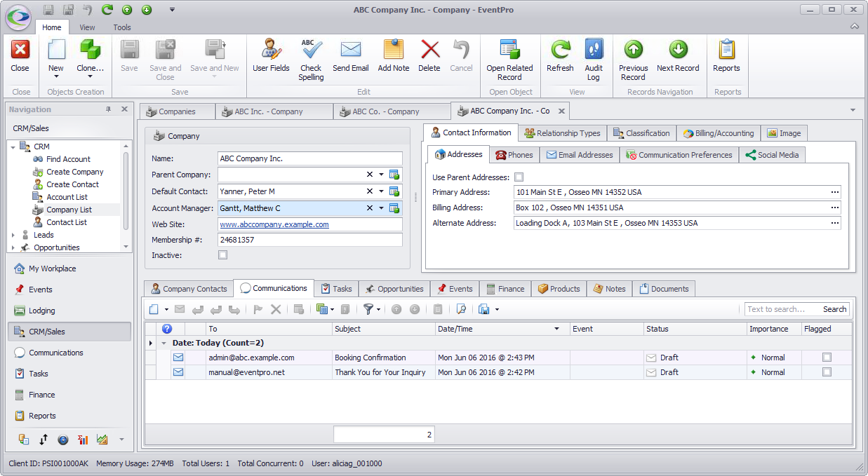Click the preview magnifier icon in Communications toolbar

pyautogui.click(x=461, y=309)
